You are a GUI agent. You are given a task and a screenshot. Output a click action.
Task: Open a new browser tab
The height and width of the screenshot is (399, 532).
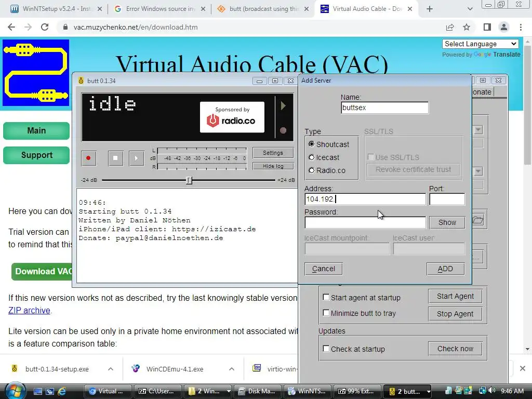(x=430, y=9)
